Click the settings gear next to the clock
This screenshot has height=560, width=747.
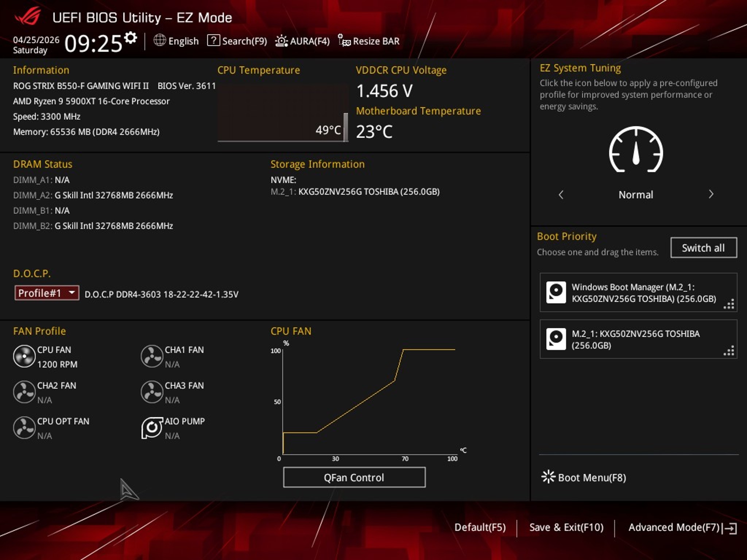(x=130, y=38)
